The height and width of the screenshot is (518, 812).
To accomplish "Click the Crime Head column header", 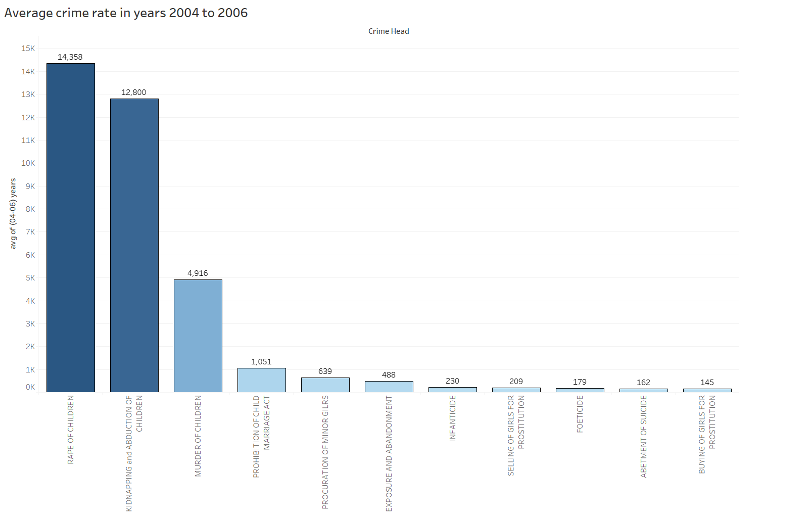I will coord(389,31).
